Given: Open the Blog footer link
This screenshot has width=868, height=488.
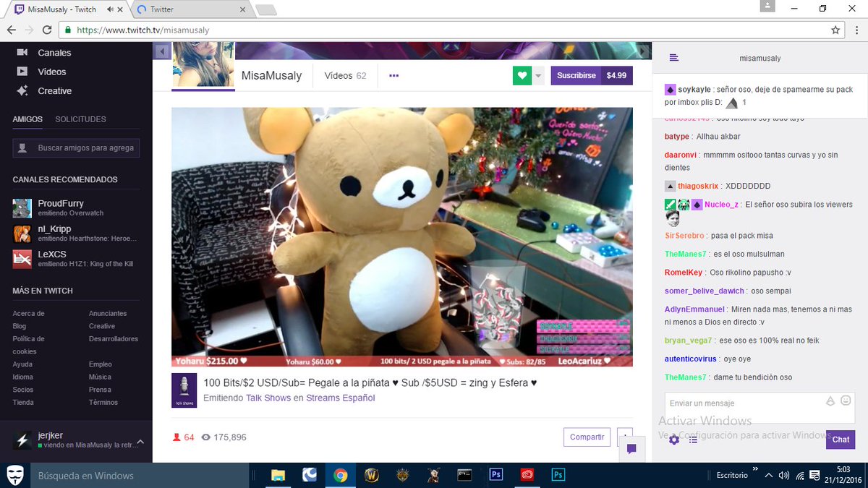Looking at the screenshot, I should tap(20, 326).
